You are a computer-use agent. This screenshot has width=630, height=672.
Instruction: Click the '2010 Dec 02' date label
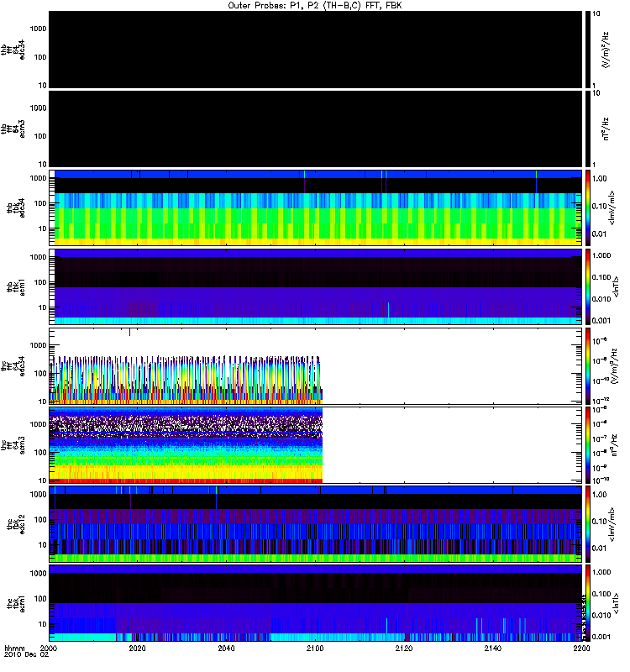pyautogui.click(x=27, y=654)
